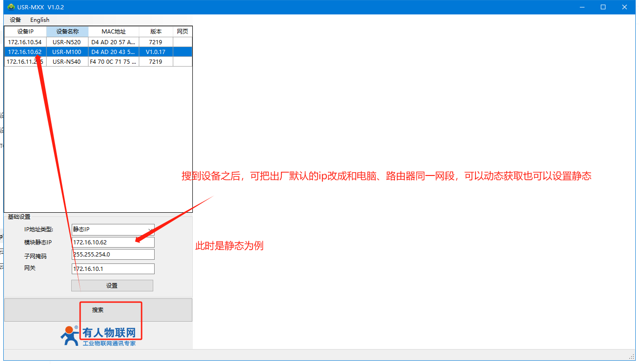Click the V1.0.17 version cell
This screenshot has height=364, width=639.
click(156, 52)
